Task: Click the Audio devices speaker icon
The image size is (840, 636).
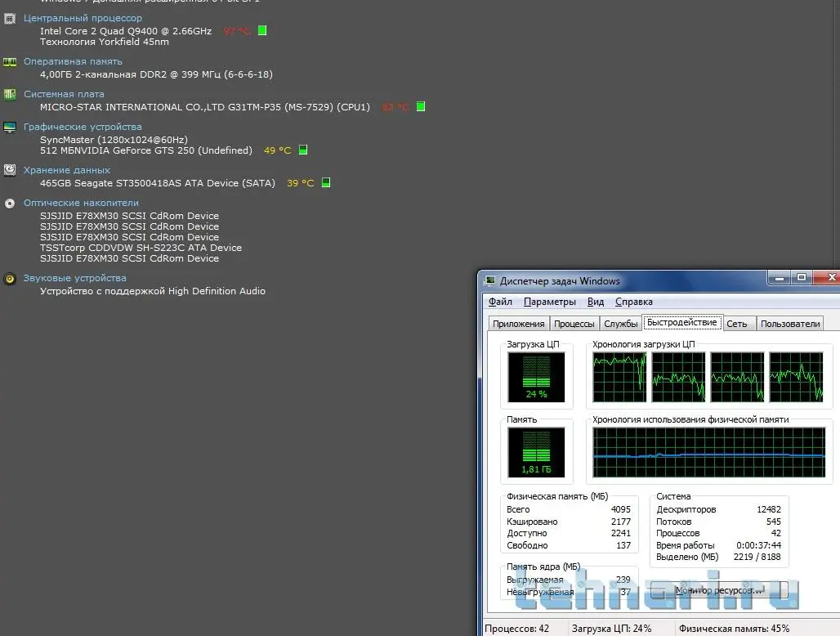Action: pos(10,279)
